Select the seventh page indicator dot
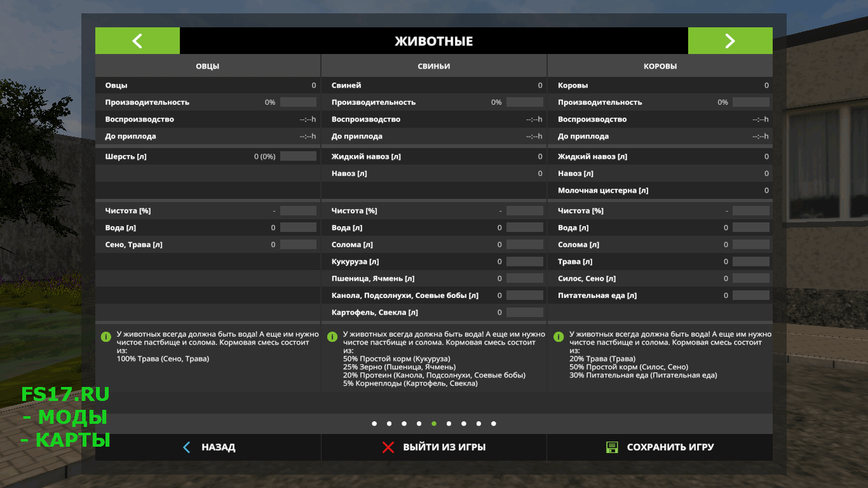 pyautogui.click(x=464, y=423)
